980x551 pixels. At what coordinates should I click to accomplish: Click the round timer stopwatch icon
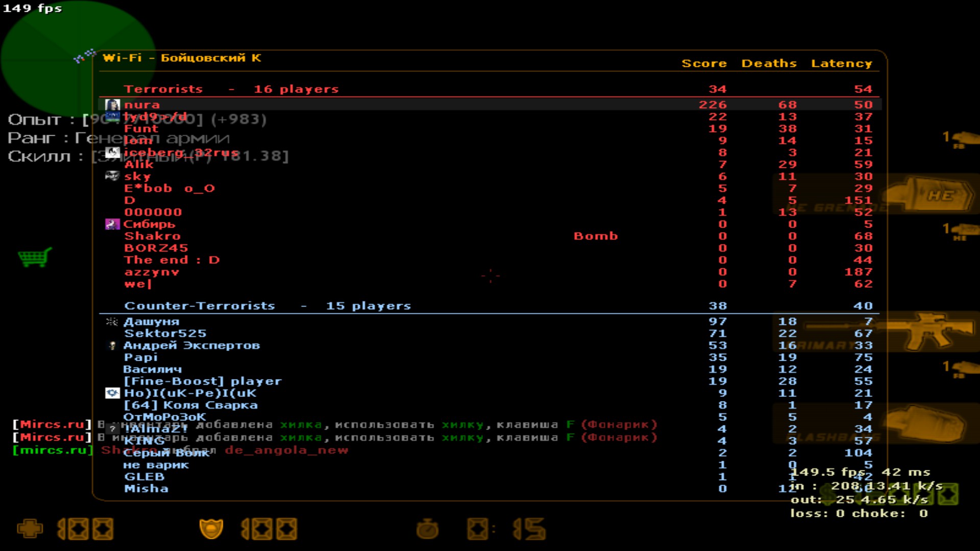coord(427,529)
